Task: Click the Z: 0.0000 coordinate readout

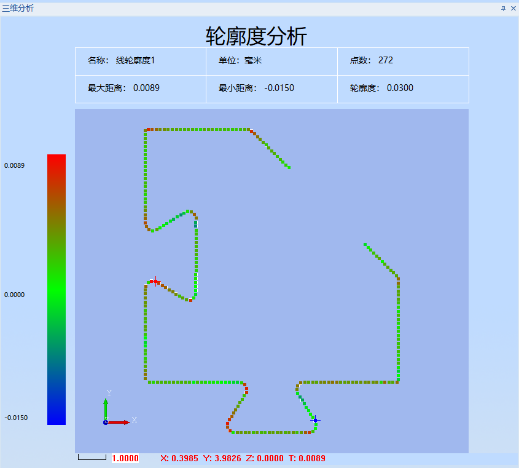Action: [x=265, y=458]
